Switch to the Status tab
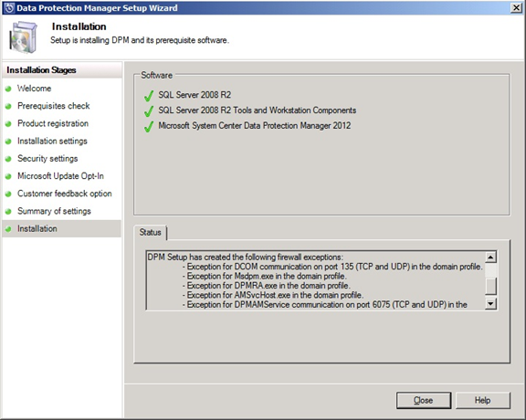The height and width of the screenshot is (420, 526). (x=151, y=232)
